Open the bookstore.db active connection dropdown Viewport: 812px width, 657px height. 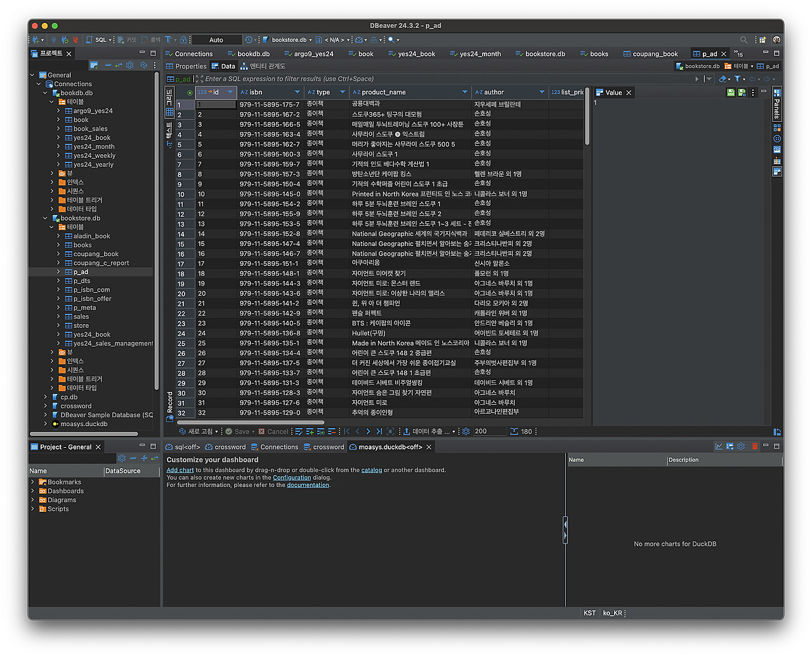(x=288, y=40)
